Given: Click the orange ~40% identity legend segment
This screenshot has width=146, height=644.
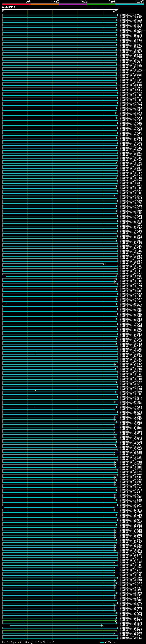Looking at the screenshot, I should [45, 4].
